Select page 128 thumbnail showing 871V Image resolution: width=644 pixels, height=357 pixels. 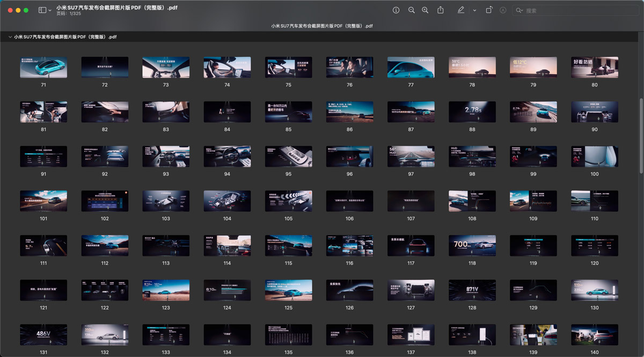472,289
